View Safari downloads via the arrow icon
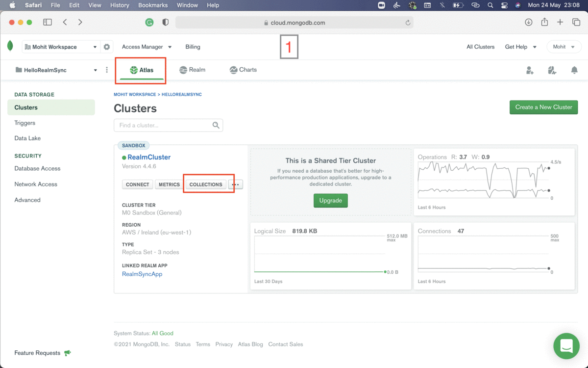 click(529, 22)
